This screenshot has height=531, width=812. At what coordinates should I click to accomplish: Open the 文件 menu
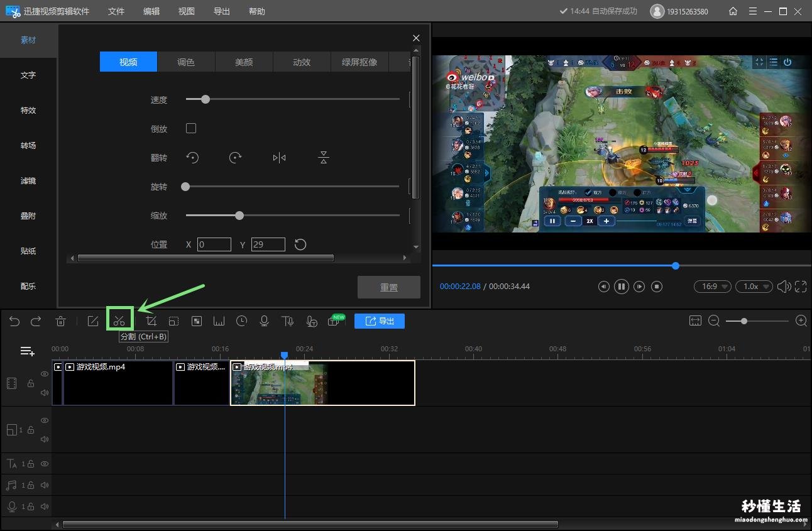116,11
